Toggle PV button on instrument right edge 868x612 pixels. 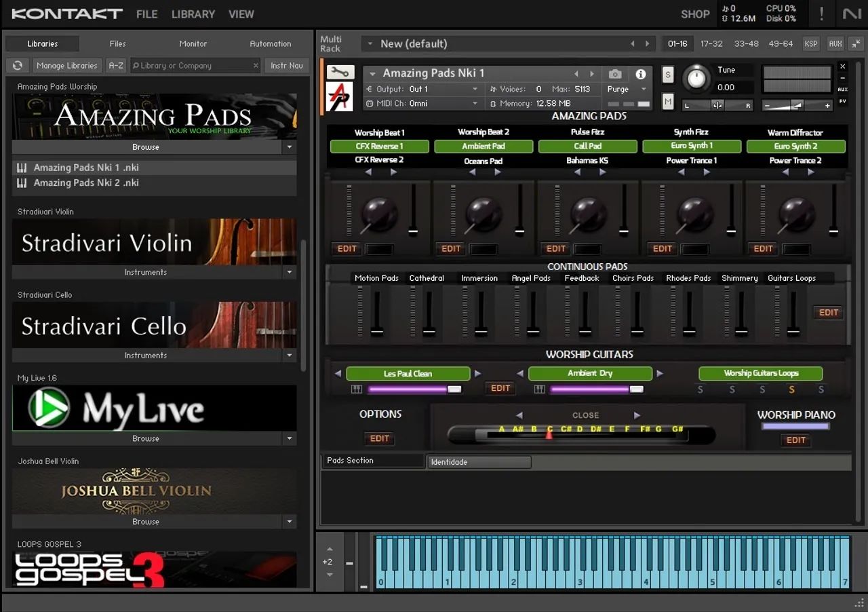point(842,101)
